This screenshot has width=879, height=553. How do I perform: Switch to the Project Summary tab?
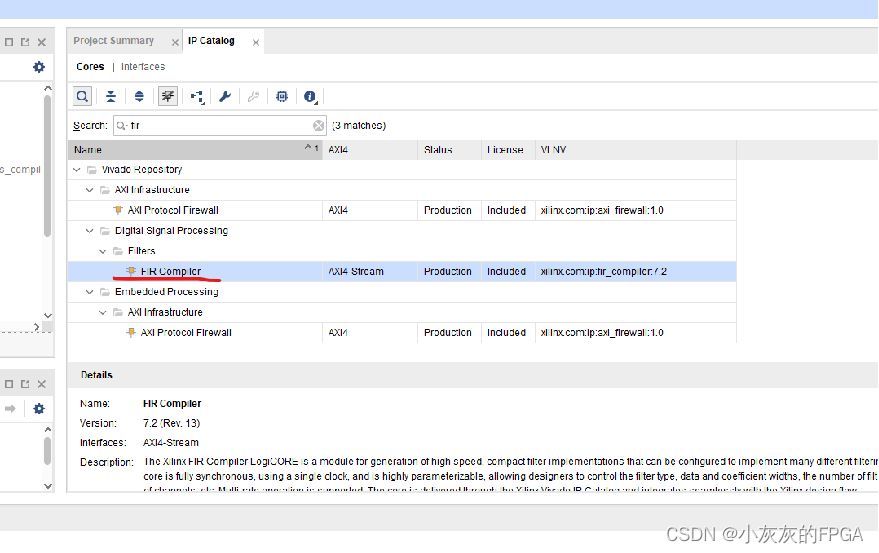[x=114, y=41]
